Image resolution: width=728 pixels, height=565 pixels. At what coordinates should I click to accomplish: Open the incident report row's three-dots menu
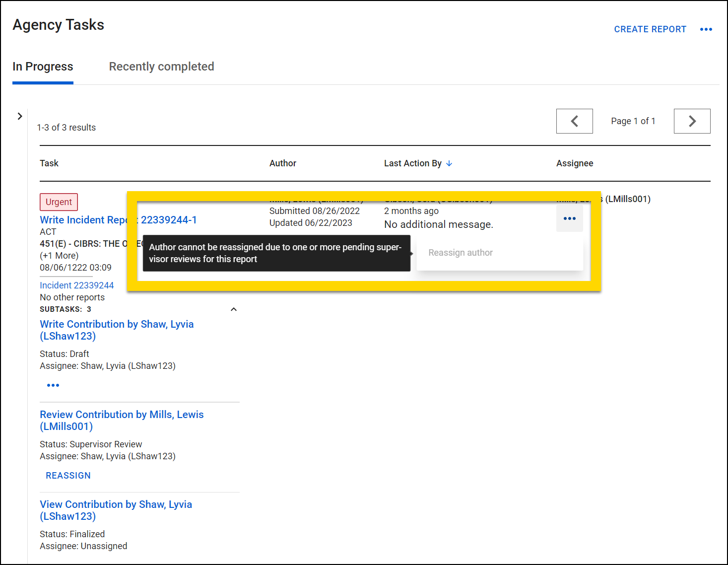(x=569, y=219)
